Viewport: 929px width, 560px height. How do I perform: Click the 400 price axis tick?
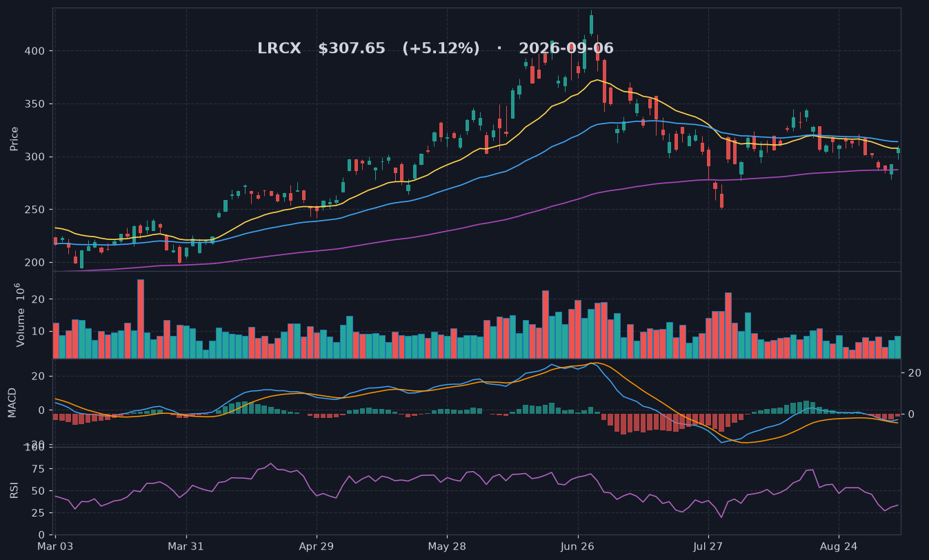click(36, 51)
